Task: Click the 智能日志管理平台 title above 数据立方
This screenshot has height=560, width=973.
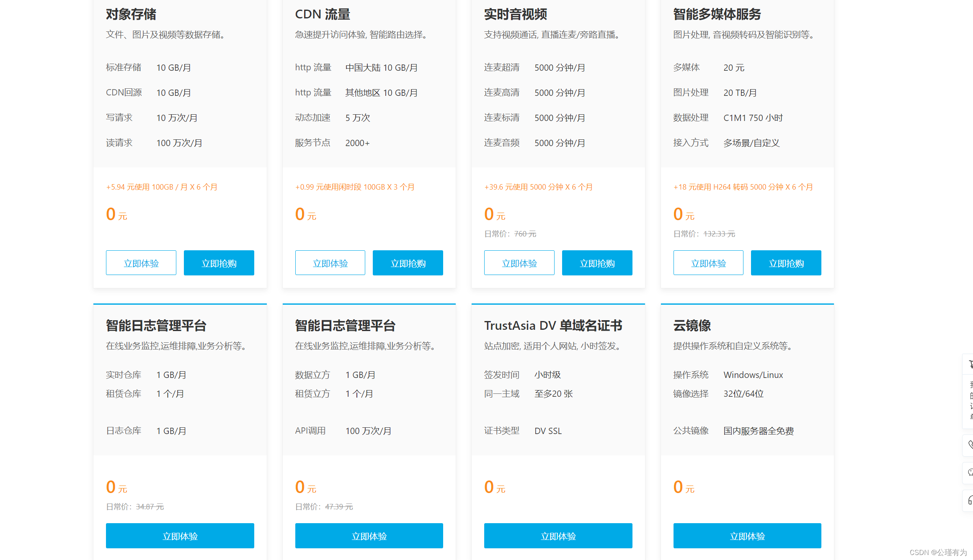Action: tap(345, 326)
